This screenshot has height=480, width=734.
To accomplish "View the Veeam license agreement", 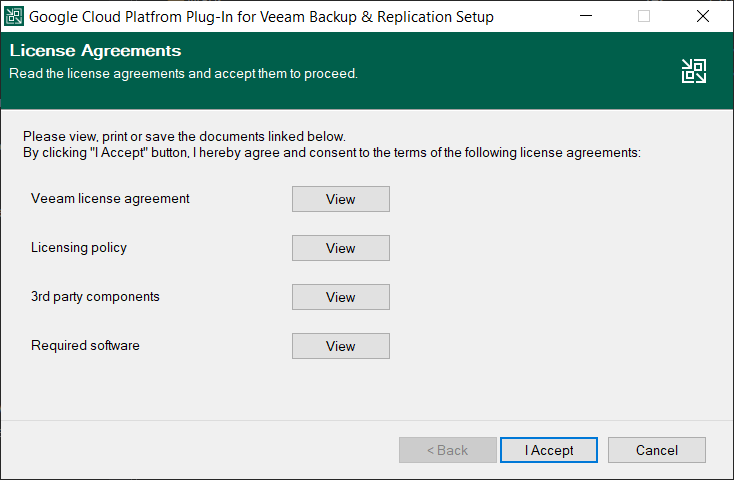I will (340, 199).
